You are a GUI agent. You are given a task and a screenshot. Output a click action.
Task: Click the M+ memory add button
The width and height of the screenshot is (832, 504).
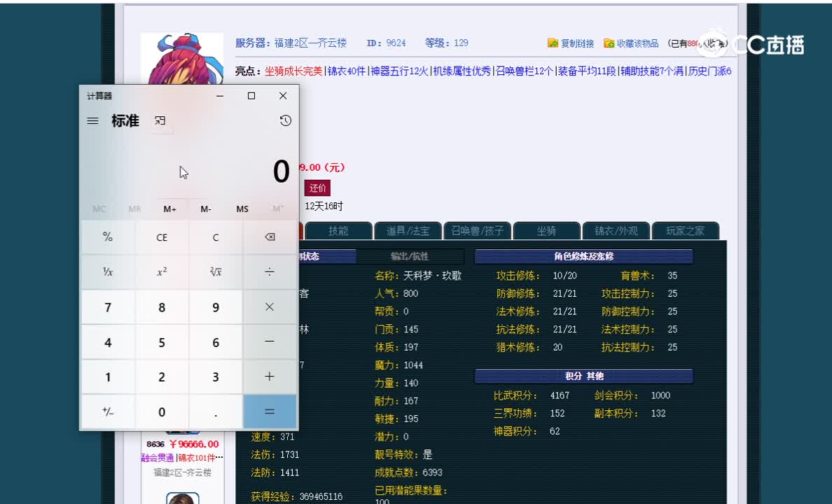(169, 209)
